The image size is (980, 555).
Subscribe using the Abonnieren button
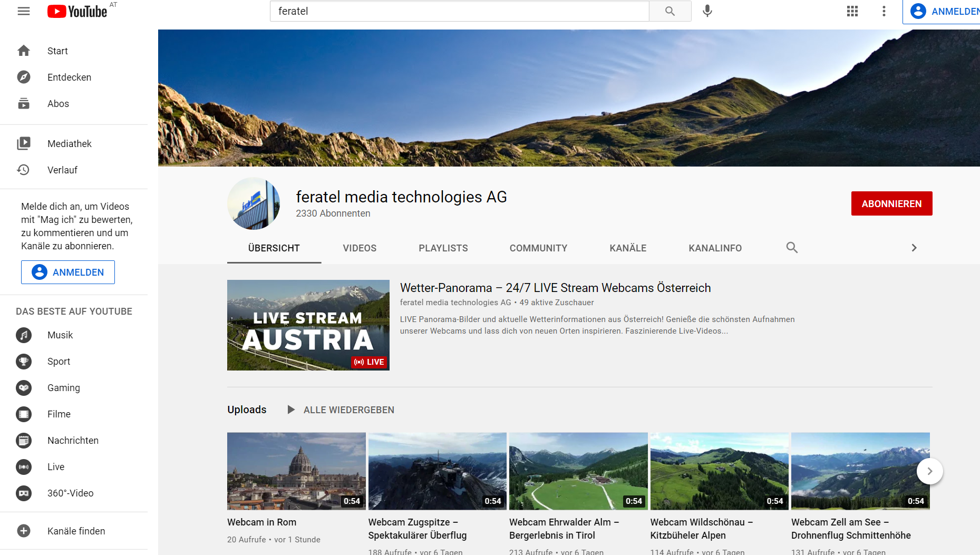click(x=891, y=203)
